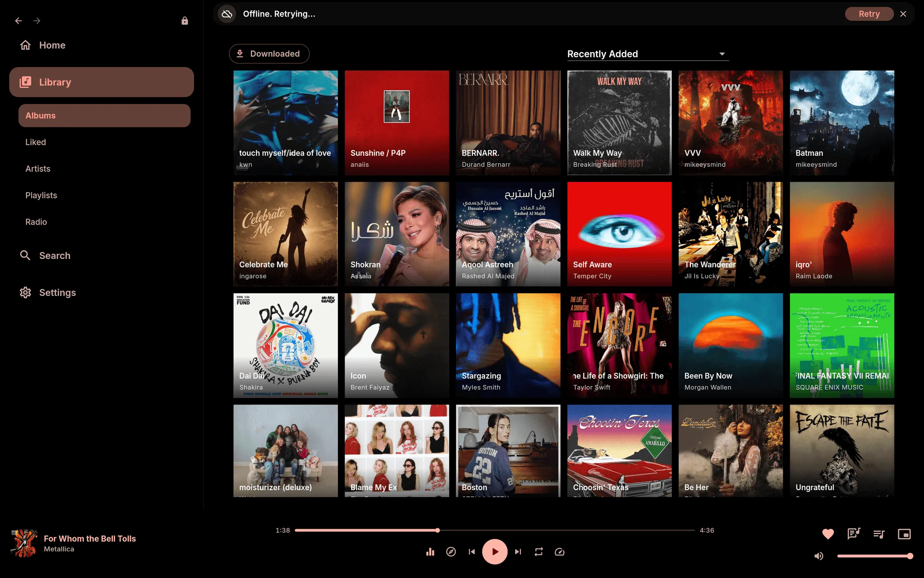Skip to the next track
This screenshot has width=924, height=578.
coord(518,552)
